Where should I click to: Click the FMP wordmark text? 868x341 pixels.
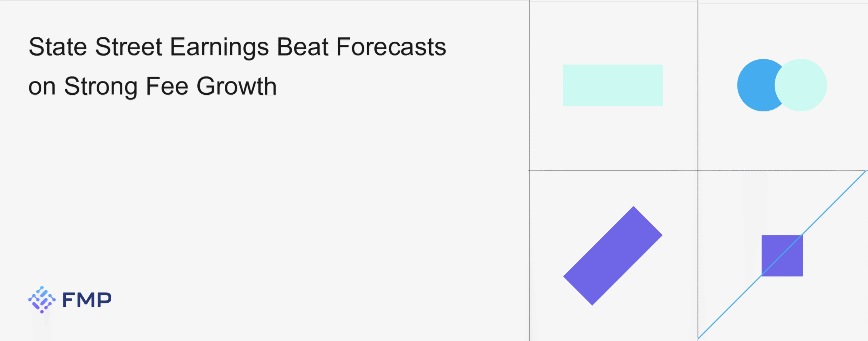87,300
